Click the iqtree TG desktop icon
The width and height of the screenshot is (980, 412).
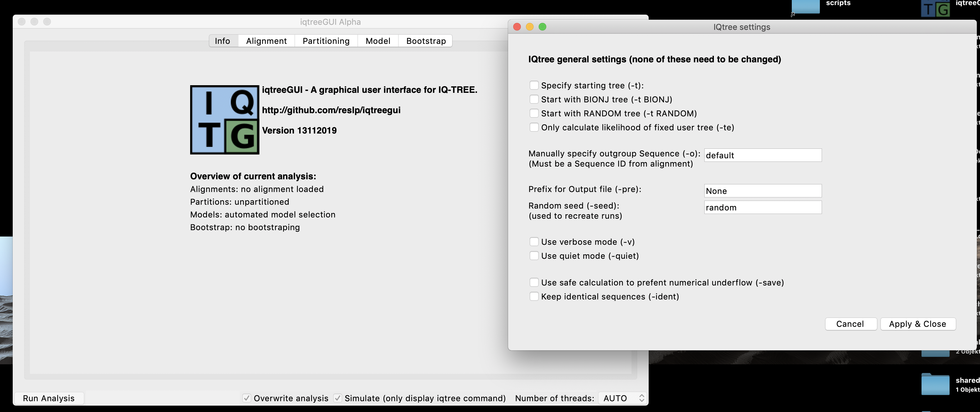(x=935, y=8)
